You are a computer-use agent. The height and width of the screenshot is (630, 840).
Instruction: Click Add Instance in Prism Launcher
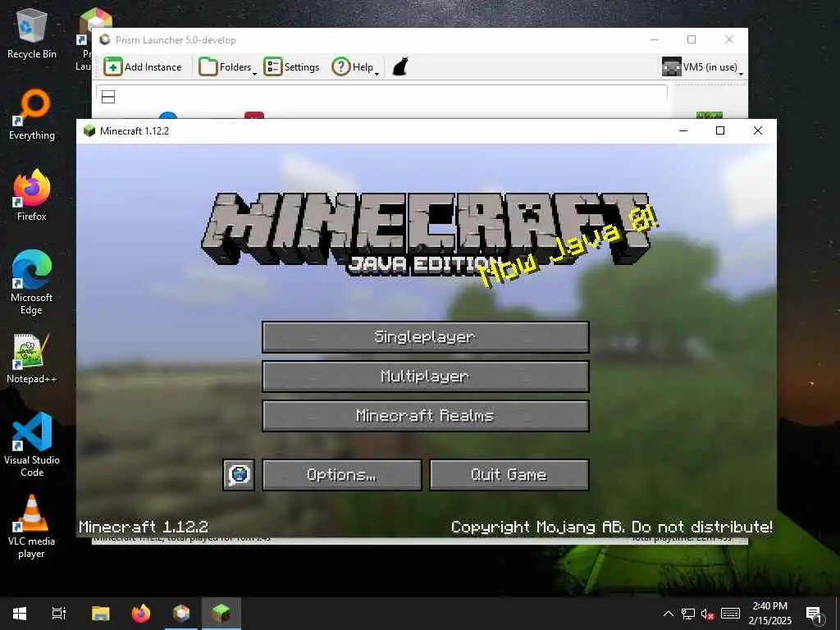pos(143,67)
